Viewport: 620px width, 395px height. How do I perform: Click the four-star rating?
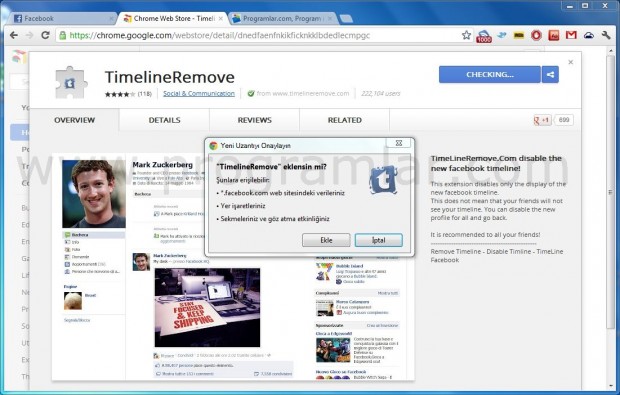click(120, 94)
